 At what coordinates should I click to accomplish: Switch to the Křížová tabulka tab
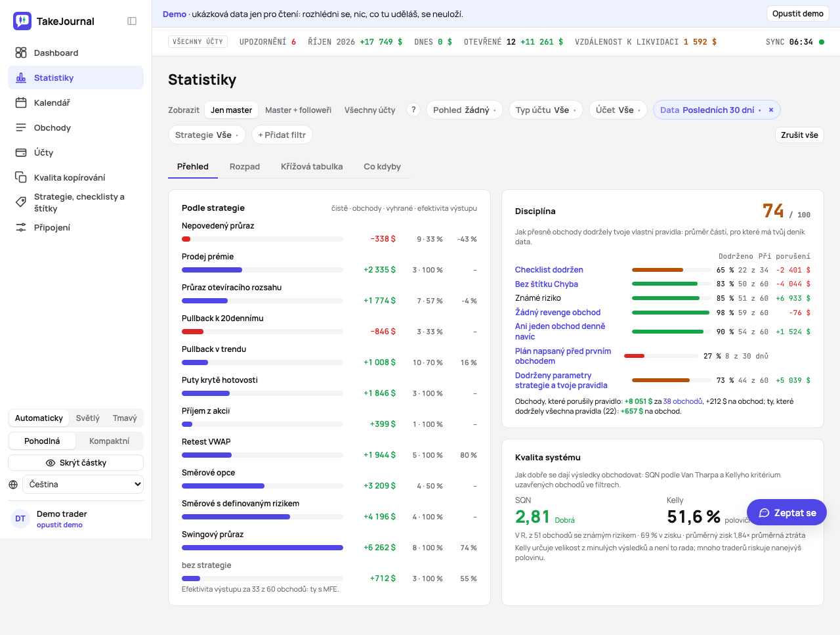point(312,167)
